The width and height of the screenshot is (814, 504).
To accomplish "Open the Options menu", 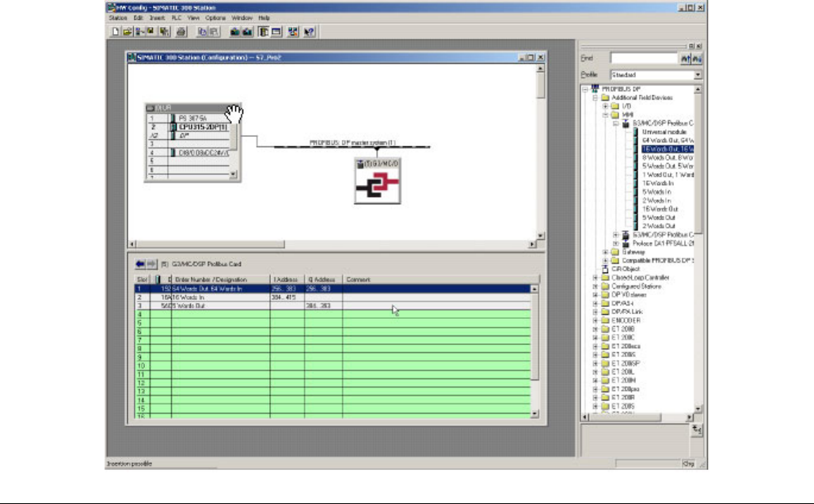I will [215, 17].
